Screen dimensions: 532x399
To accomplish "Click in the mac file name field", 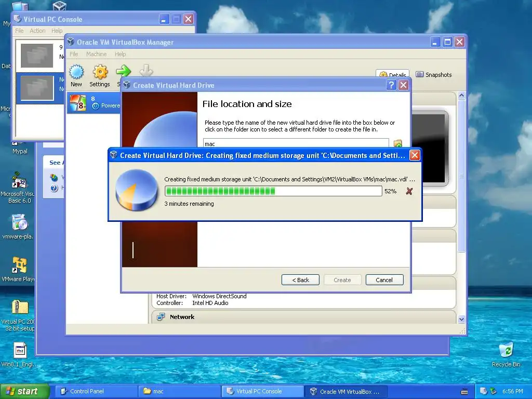I will [296, 143].
